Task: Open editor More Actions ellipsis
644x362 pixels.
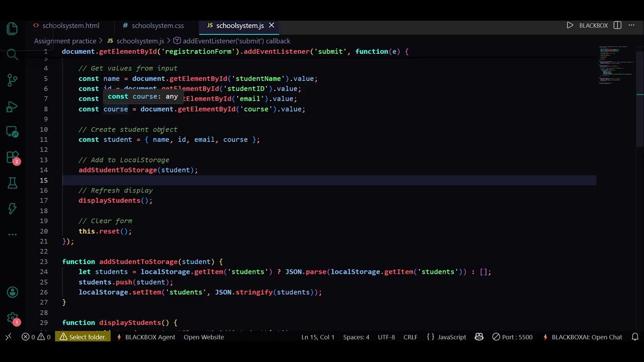Action: [631, 25]
